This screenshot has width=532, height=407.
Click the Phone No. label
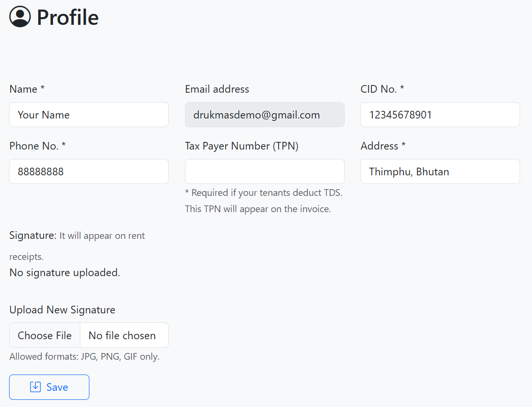point(37,146)
